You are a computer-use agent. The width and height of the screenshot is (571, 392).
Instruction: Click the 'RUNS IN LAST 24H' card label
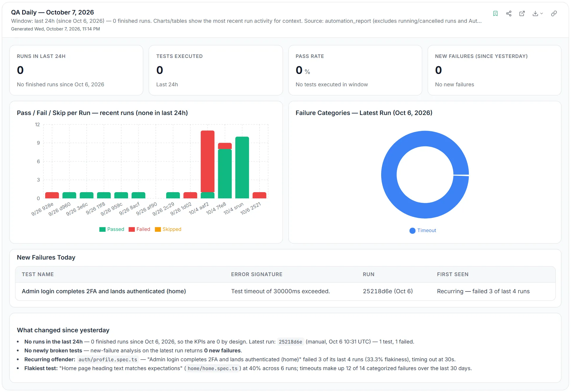[41, 56]
